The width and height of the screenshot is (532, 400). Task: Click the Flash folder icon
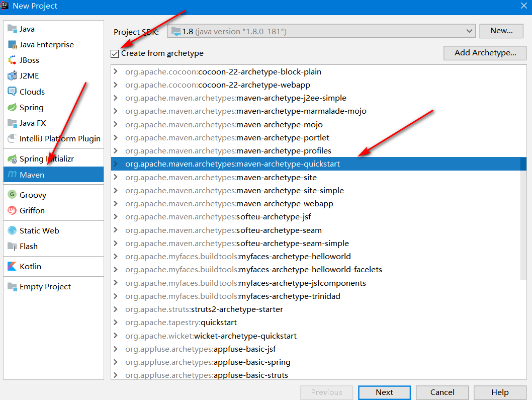coord(12,246)
